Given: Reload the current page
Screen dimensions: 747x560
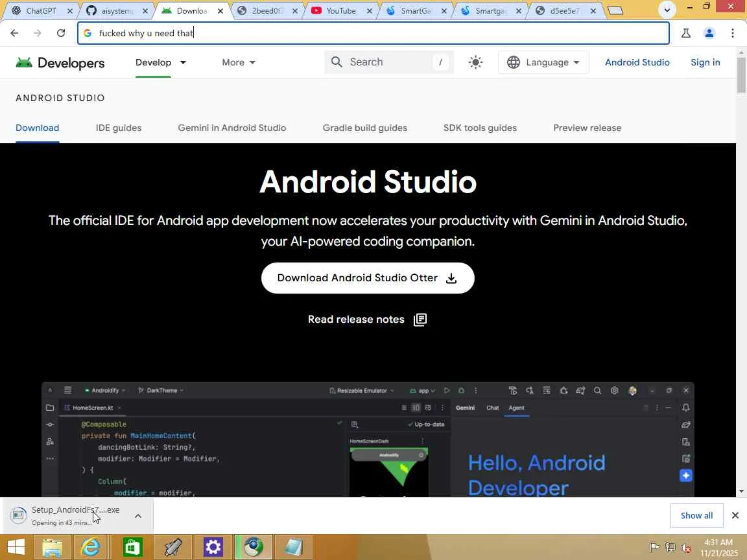Looking at the screenshot, I should pos(60,33).
